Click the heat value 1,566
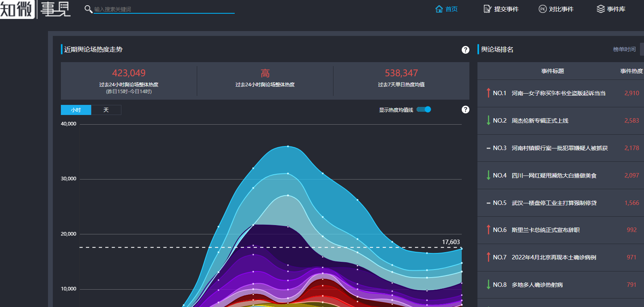Image resolution: width=644 pixels, height=307 pixels. pos(631,203)
